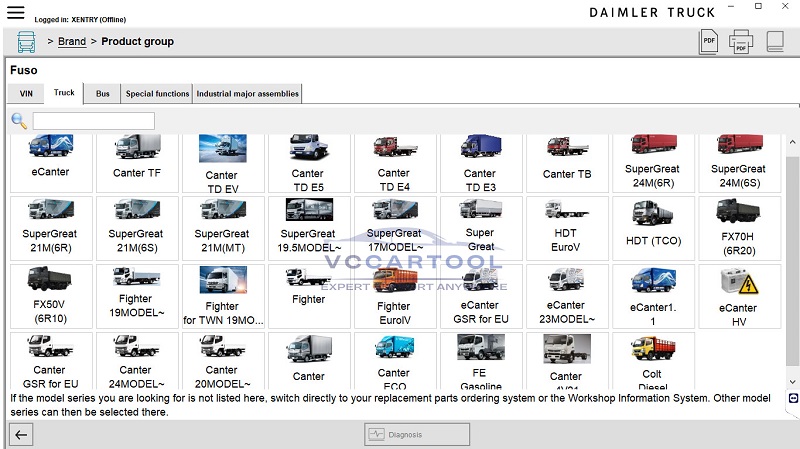
Task: Click the back arrow button
Action: (21, 435)
